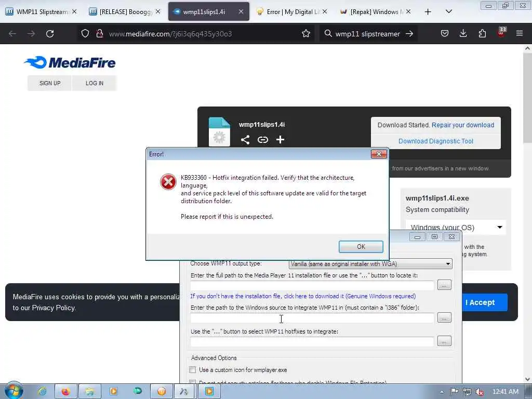Go back using the browser back arrow
This screenshot has height=399, width=532.
pos(12,34)
